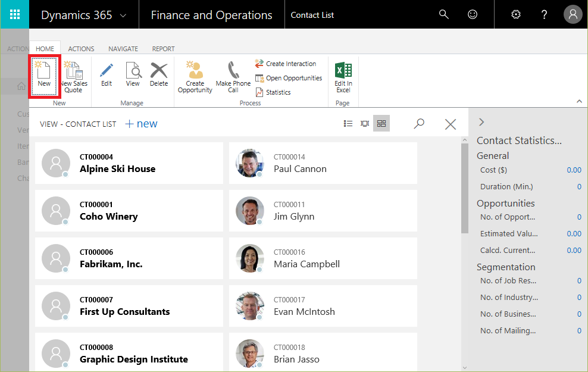Open the settings gear

pos(516,14)
